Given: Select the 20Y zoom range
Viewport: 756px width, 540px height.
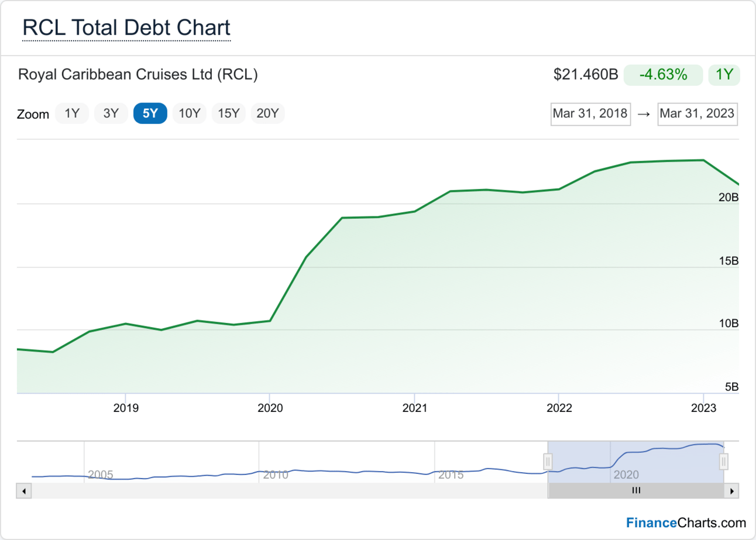Looking at the screenshot, I should [x=268, y=113].
